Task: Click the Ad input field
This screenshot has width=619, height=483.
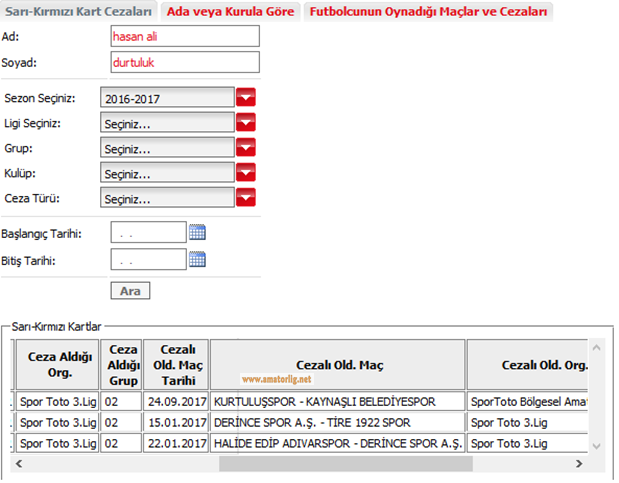Action: 185,36
